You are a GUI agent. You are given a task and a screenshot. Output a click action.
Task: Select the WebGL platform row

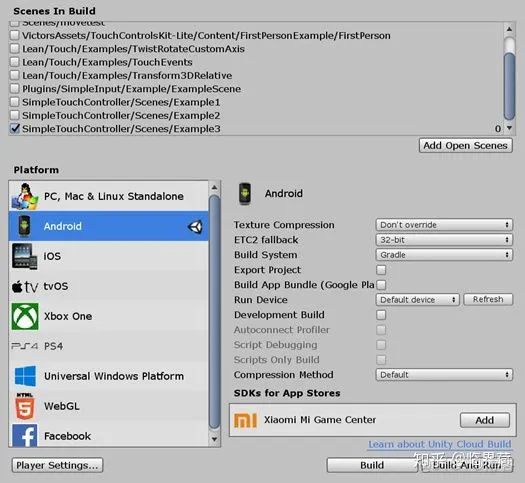pyautogui.click(x=108, y=406)
